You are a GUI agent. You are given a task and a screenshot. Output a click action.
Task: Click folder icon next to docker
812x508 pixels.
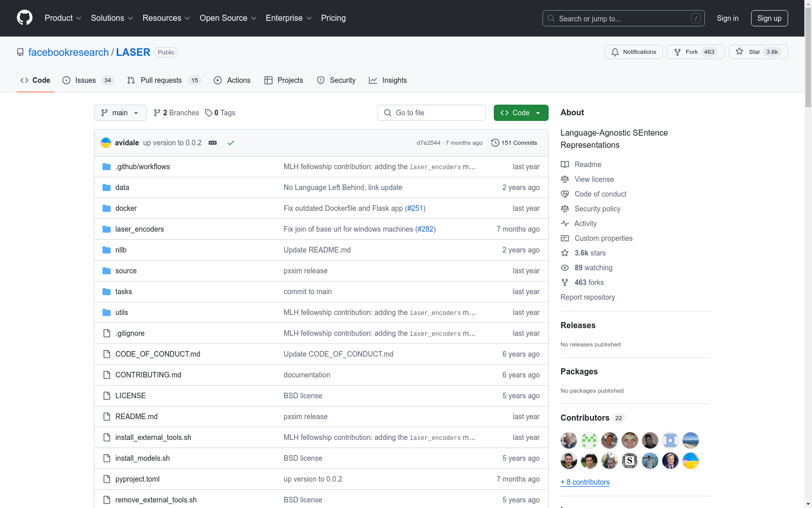coord(107,208)
